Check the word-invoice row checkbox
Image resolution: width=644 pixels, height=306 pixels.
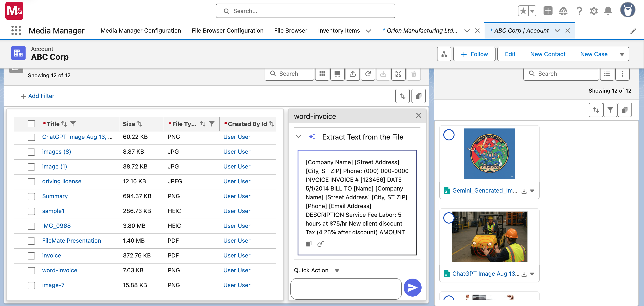pyautogui.click(x=31, y=271)
